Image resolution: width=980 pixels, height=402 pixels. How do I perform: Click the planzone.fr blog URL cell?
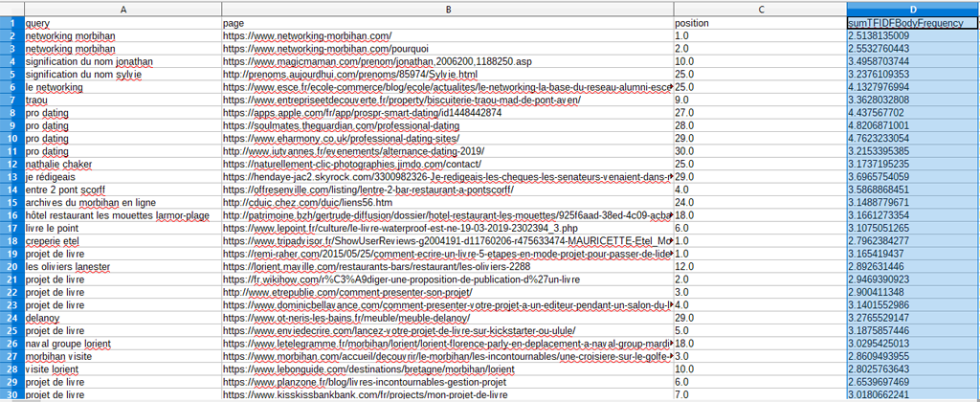click(448, 382)
